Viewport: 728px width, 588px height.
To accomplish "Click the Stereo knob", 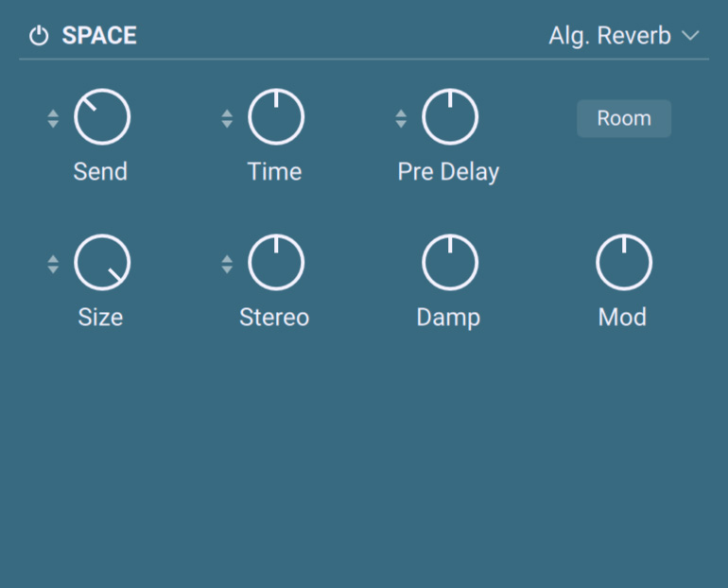I will tap(276, 264).
